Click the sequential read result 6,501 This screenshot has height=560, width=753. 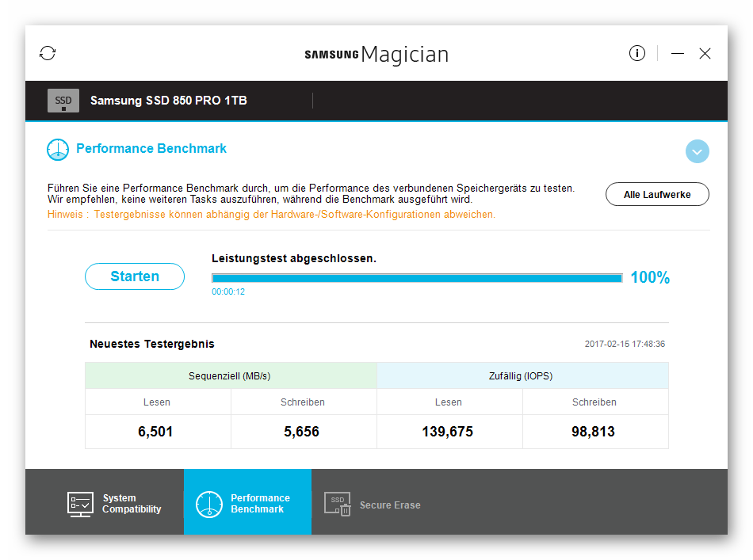155,432
